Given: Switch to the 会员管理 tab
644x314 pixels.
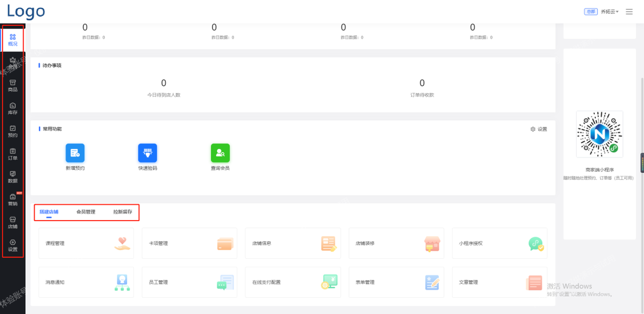Looking at the screenshot, I should point(86,212).
